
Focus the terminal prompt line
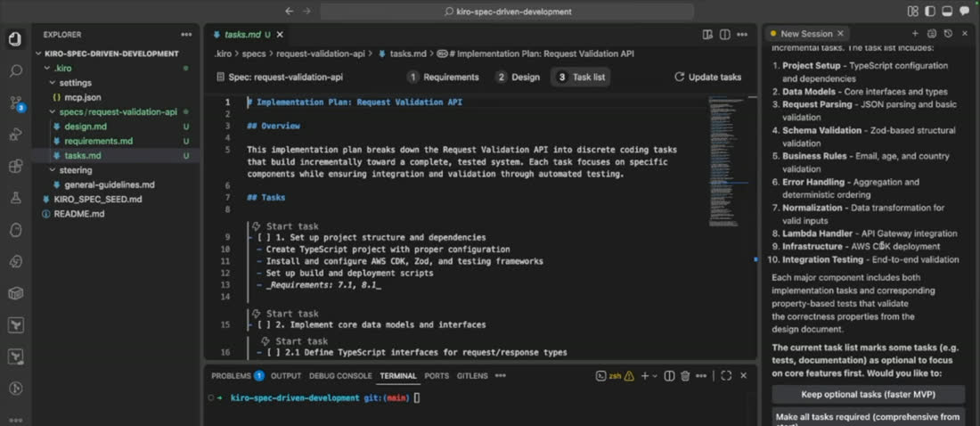(x=325, y=397)
